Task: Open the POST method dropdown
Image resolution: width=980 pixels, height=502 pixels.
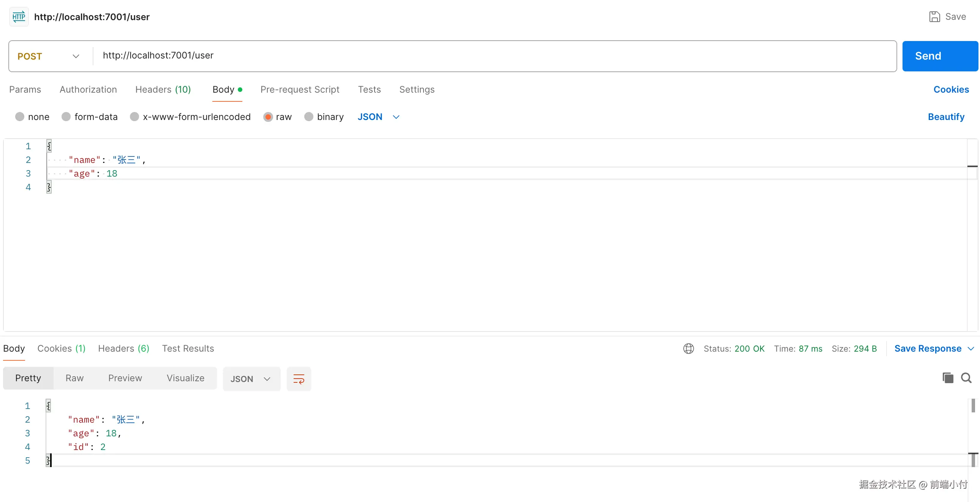Action: click(49, 56)
